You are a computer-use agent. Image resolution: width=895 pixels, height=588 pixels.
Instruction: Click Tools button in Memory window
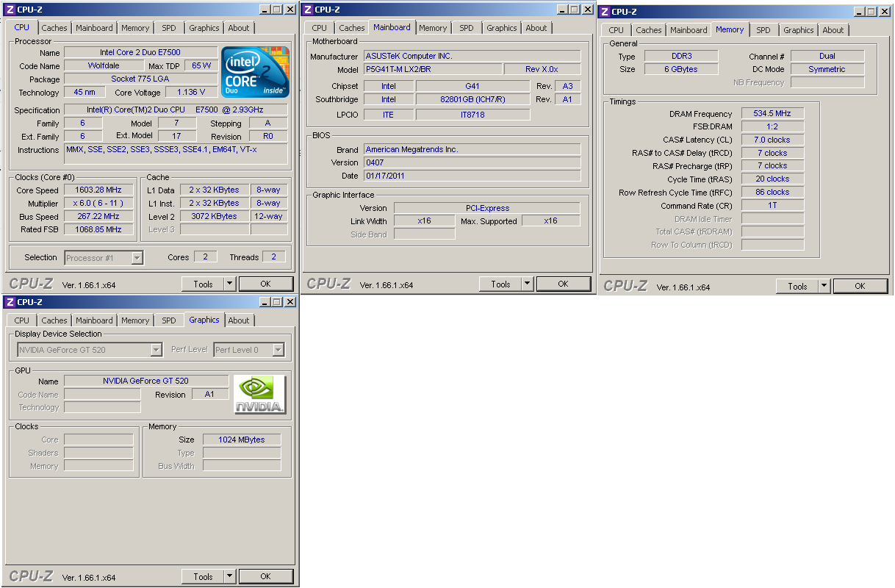[x=797, y=287]
